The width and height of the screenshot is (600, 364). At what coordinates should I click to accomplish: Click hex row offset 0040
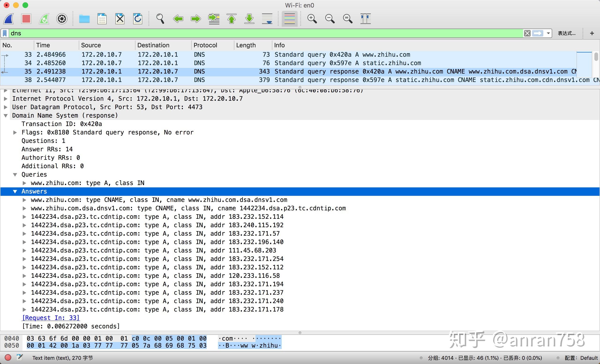click(x=12, y=338)
